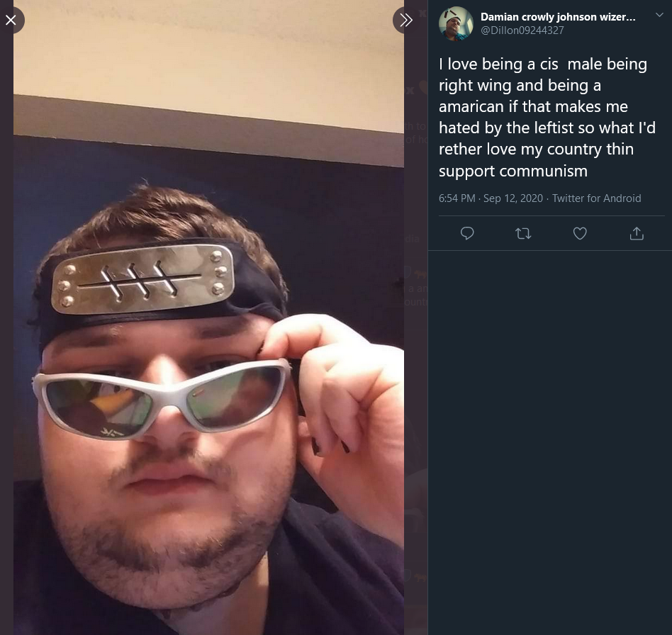Screen dimensions: 672x635
Task: Click the metal headband plate in photo
Action: [142, 278]
